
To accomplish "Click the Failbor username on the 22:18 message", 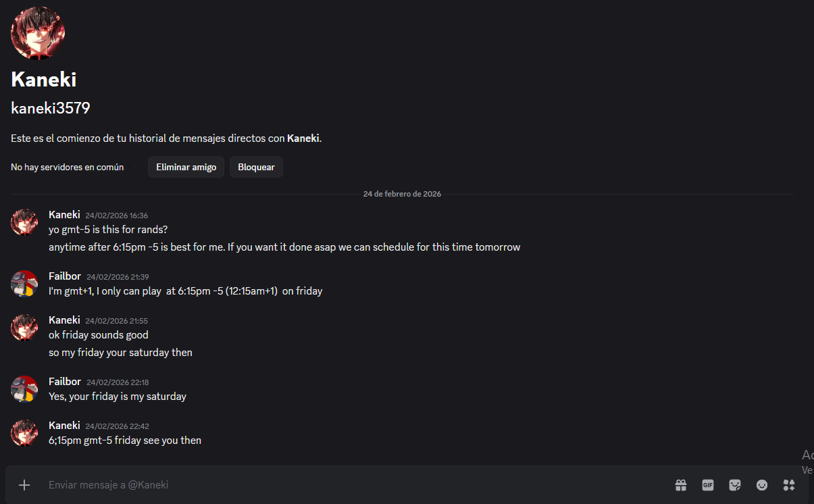I will (65, 382).
